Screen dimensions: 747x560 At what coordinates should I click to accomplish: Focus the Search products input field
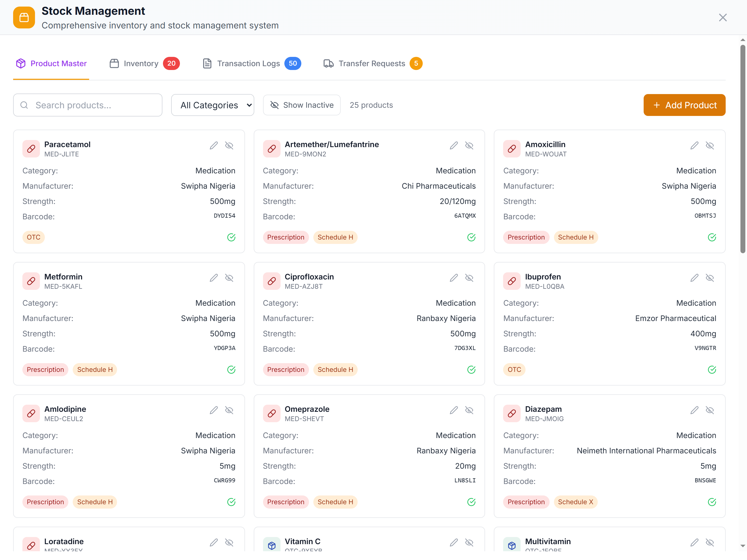point(88,105)
